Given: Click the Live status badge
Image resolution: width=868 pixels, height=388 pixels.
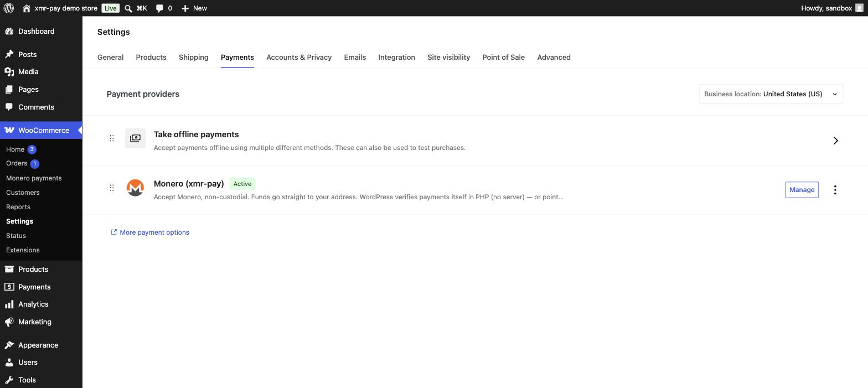Looking at the screenshot, I should pyautogui.click(x=110, y=8).
